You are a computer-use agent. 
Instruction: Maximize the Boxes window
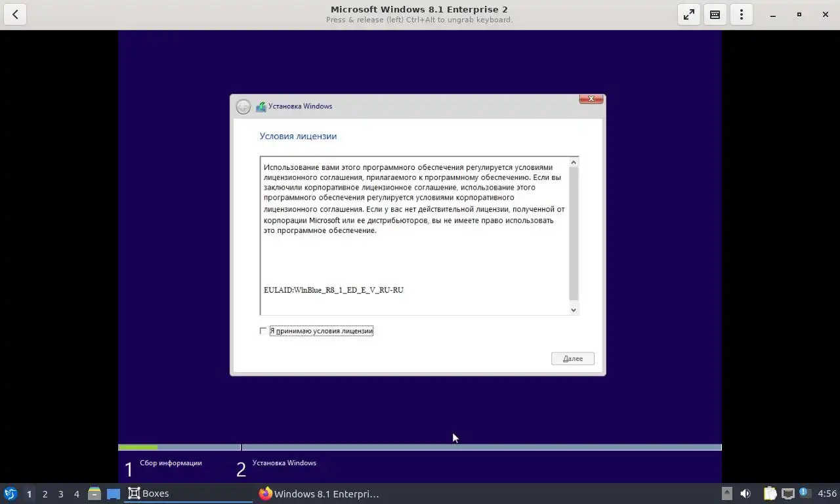click(x=799, y=14)
